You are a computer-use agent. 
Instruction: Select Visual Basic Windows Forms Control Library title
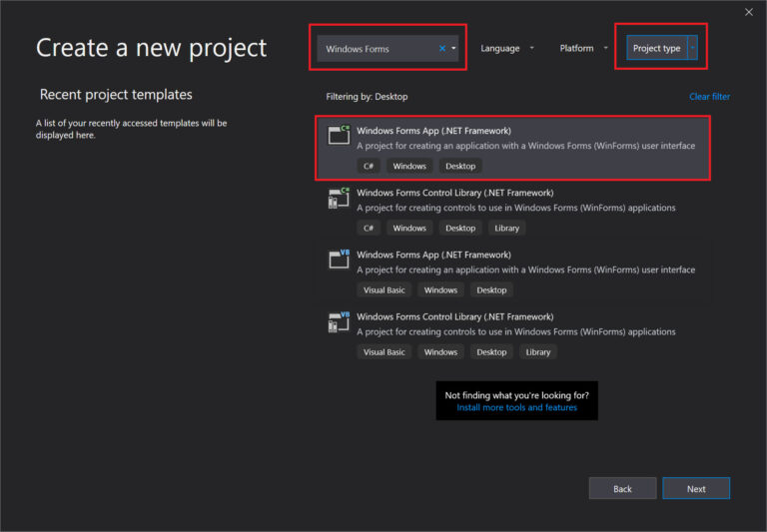tap(455, 316)
